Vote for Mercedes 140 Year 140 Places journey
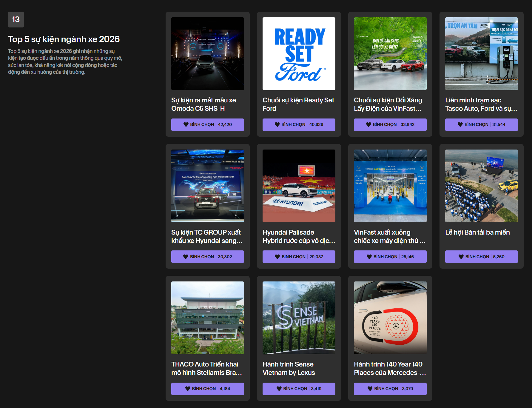This screenshot has height=408, width=532. [390, 389]
